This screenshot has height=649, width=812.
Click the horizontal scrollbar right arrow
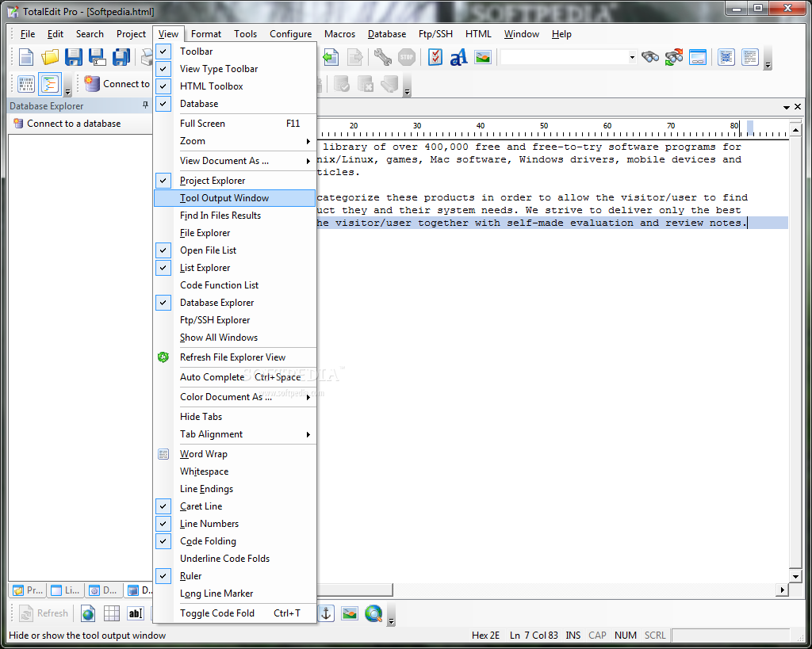[x=782, y=590]
